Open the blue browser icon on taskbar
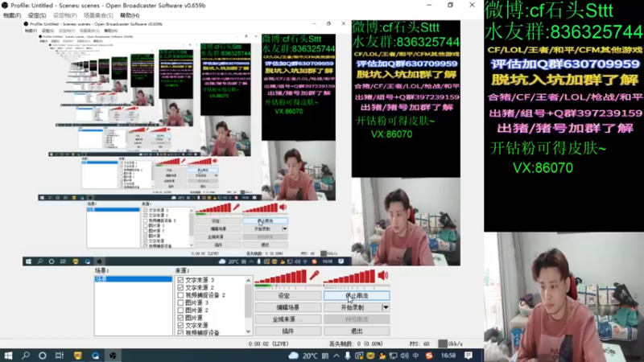 (95, 356)
